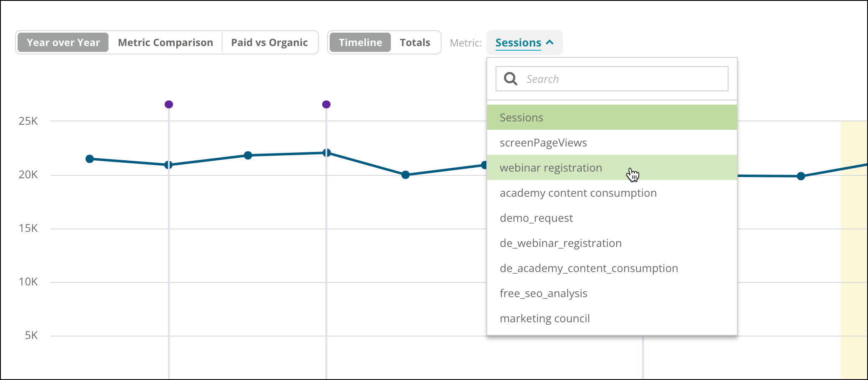The image size is (868, 380).
Task: Choose screenPageViews from metric list
Action: (612, 142)
